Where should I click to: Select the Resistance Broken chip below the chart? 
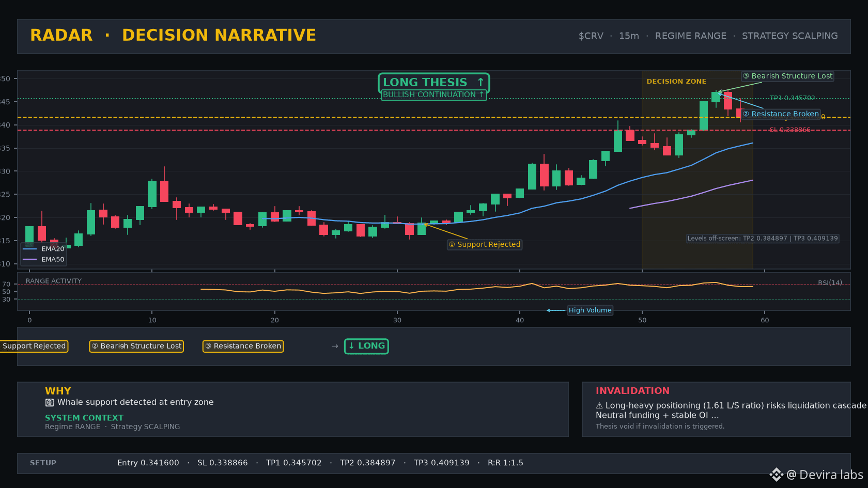point(243,346)
